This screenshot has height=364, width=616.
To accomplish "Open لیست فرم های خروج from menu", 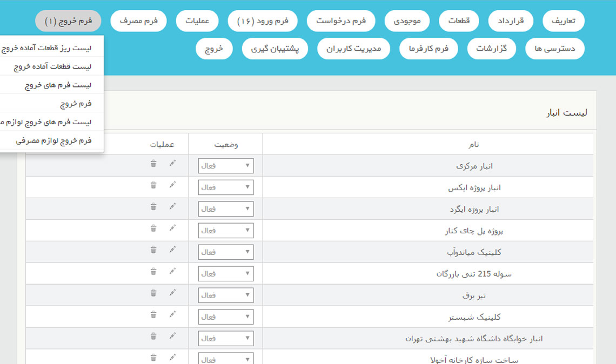I will pyautogui.click(x=51, y=85).
